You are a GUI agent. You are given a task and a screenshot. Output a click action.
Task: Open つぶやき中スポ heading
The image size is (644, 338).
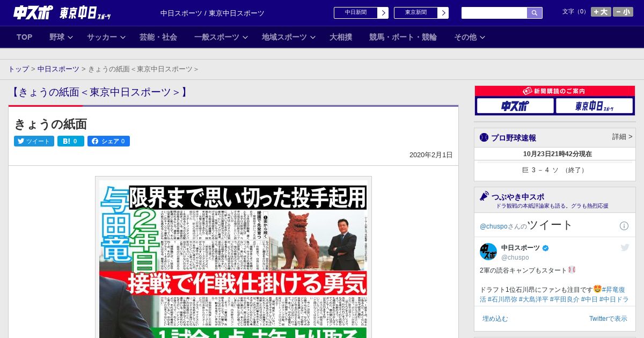tap(517, 196)
